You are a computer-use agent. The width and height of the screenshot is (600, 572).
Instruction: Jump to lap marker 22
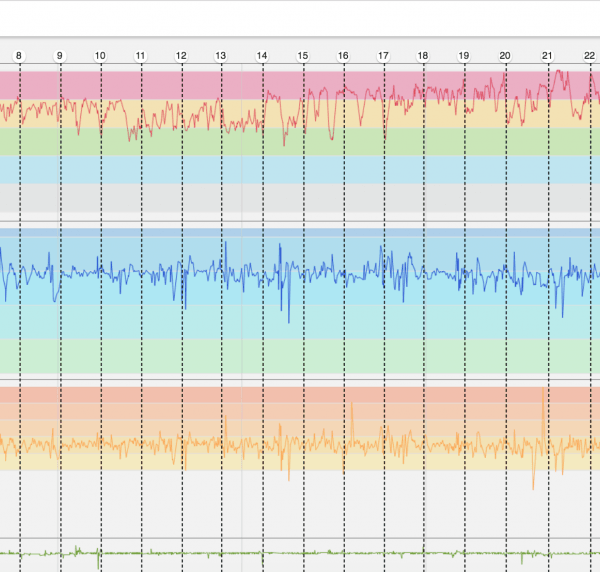coord(589,56)
